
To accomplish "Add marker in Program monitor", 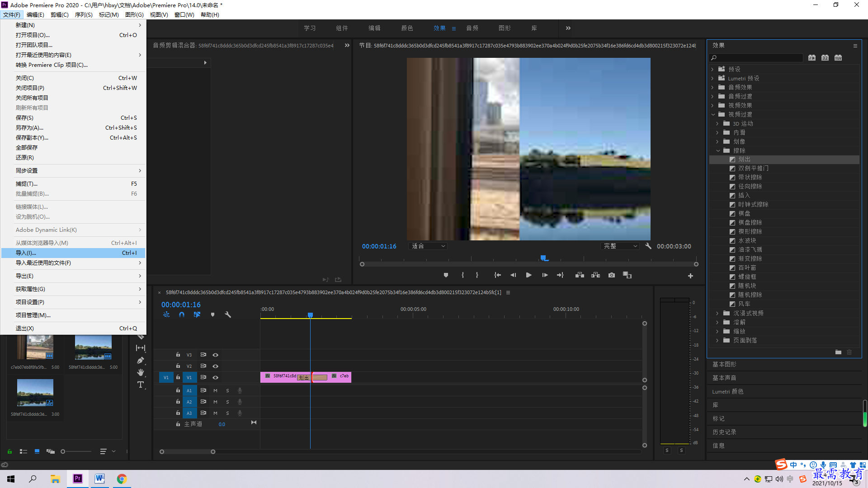I will click(446, 275).
